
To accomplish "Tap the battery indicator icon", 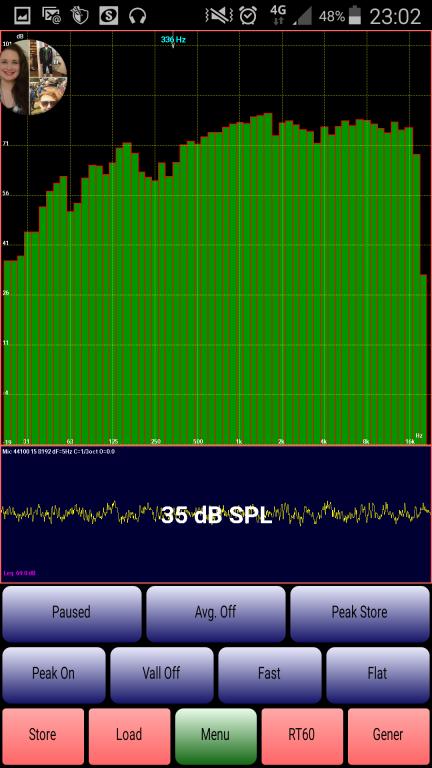I will click(355, 16).
